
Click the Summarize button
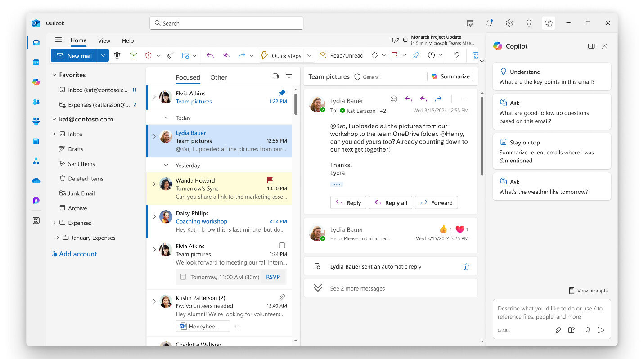click(x=450, y=76)
